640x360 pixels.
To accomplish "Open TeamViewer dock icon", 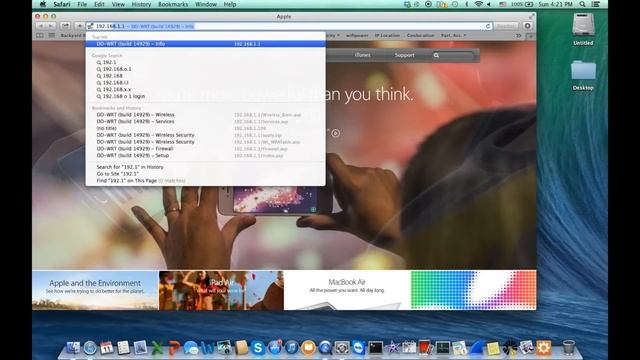I will (x=359, y=348).
